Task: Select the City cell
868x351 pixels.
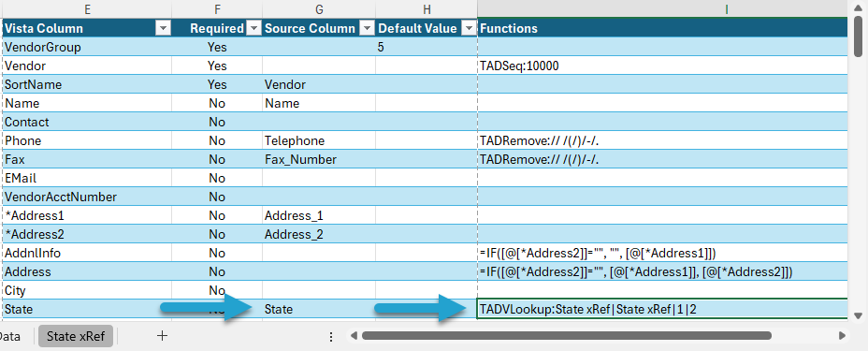Action: pyautogui.click(x=87, y=290)
